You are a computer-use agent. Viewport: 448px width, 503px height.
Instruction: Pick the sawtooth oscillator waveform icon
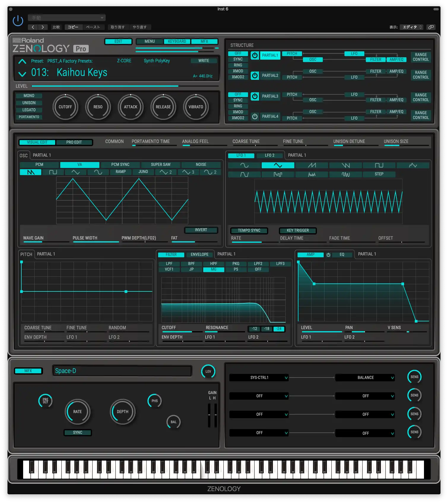coord(31,172)
